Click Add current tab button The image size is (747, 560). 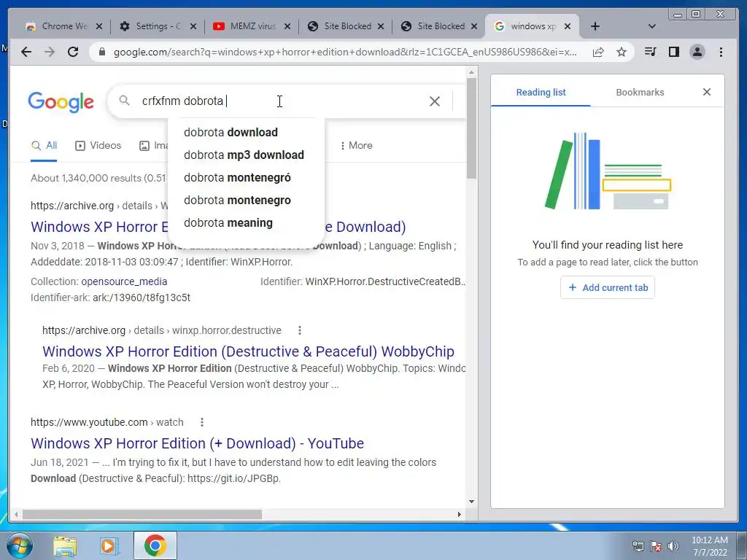(608, 287)
